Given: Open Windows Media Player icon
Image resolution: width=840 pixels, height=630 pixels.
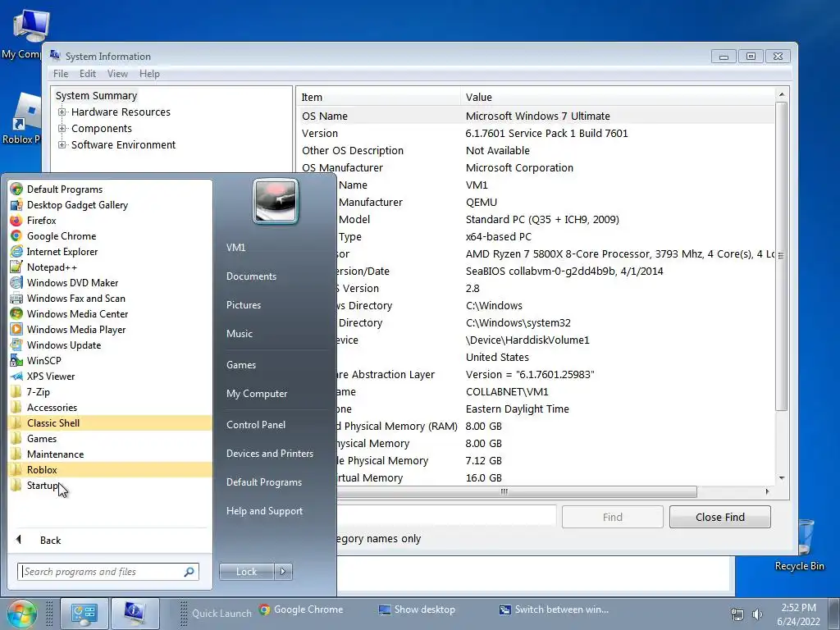Looking at the screenshot, I should [16, 329].
